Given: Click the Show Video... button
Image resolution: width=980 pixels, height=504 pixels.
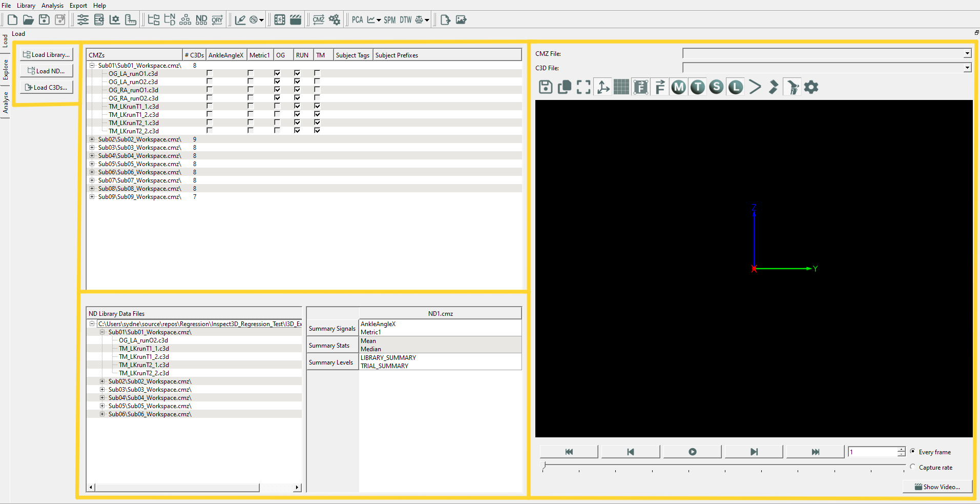Looking at the screenshot, I should [x=937, y=487].
